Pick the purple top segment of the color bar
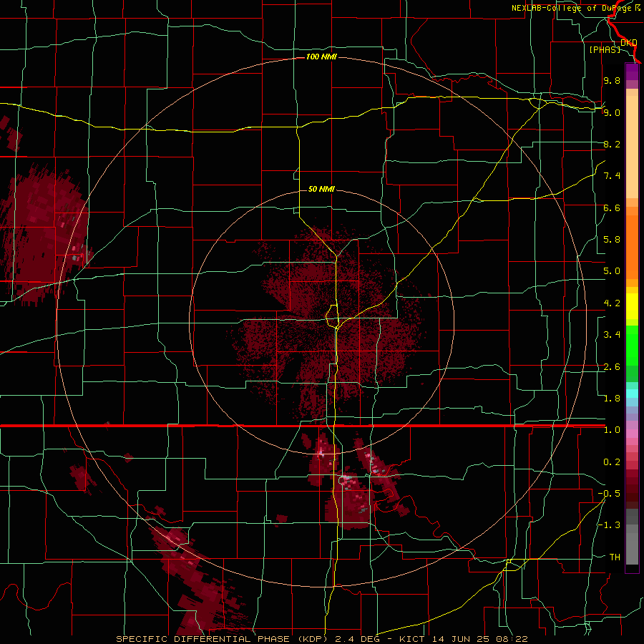This screenshot has height=644, width=644. pyautogui.click(x=632, y=72)
